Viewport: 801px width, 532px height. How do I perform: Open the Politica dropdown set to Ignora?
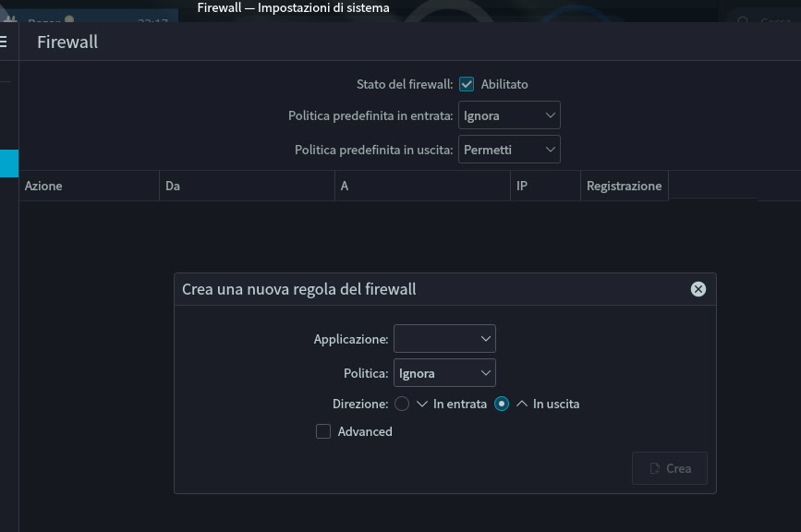444,373
